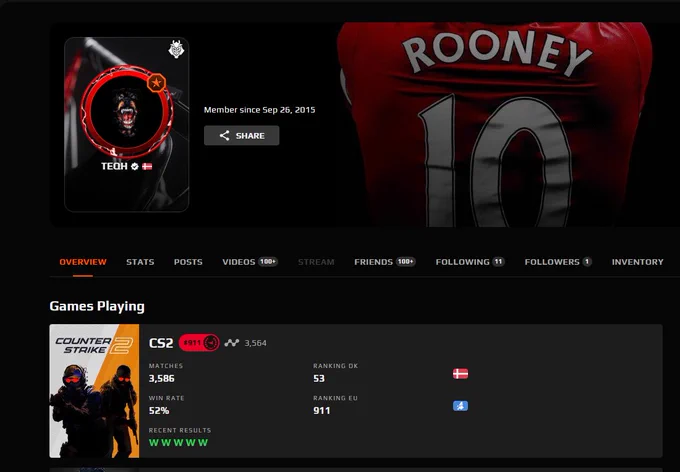Click the Denmark flag in Ranking DK row

[x=460, y=374]
